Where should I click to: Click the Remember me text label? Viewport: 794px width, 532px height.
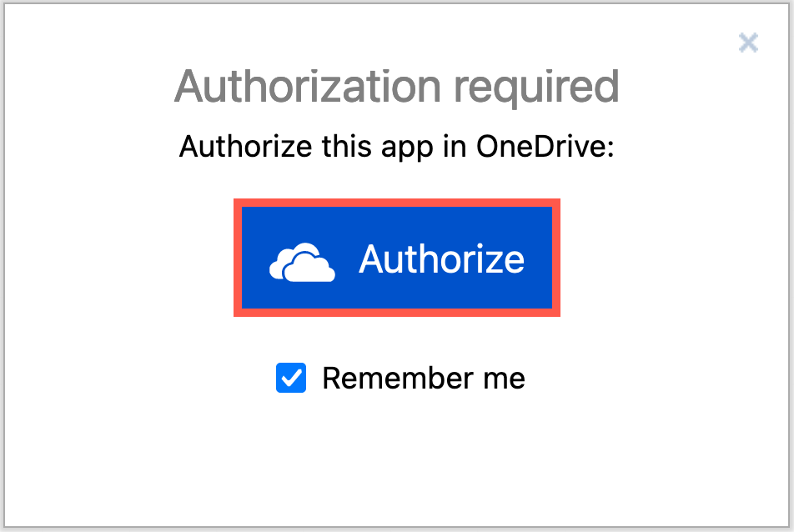coord(424,379)
